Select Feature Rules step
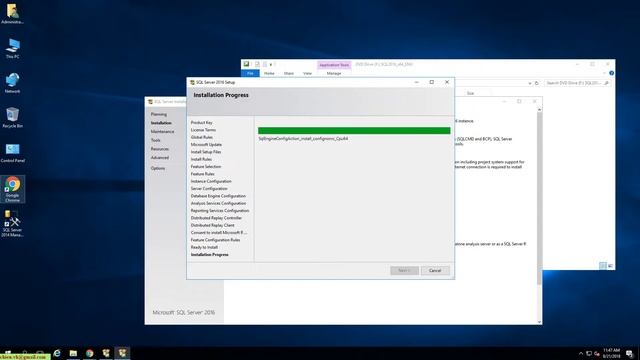Viewport: 640px width, 360px height. click(202, 174)
